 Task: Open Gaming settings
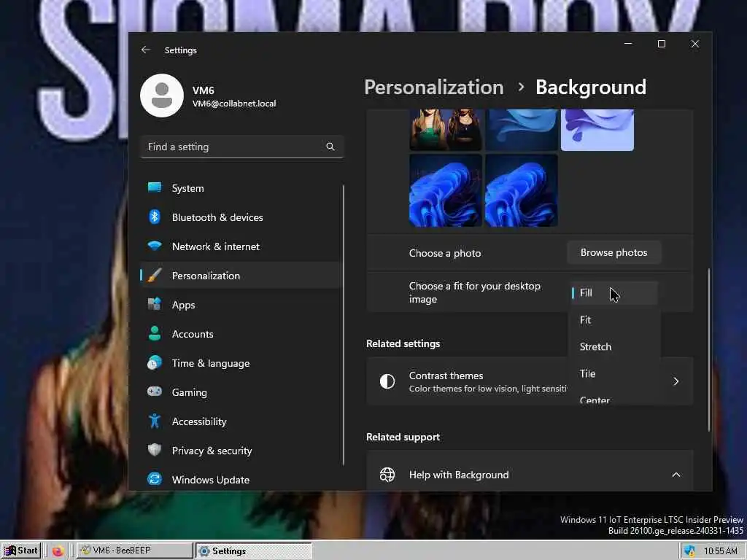coord(241,392)
